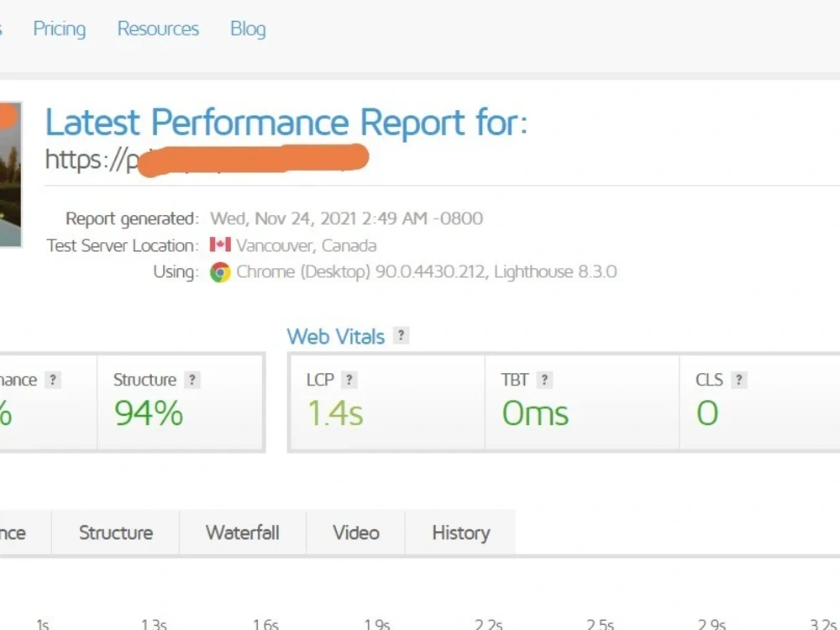Click the 2.5s timeline marker
This screenshot has width=840, height=630.
[x=600, y=624]
